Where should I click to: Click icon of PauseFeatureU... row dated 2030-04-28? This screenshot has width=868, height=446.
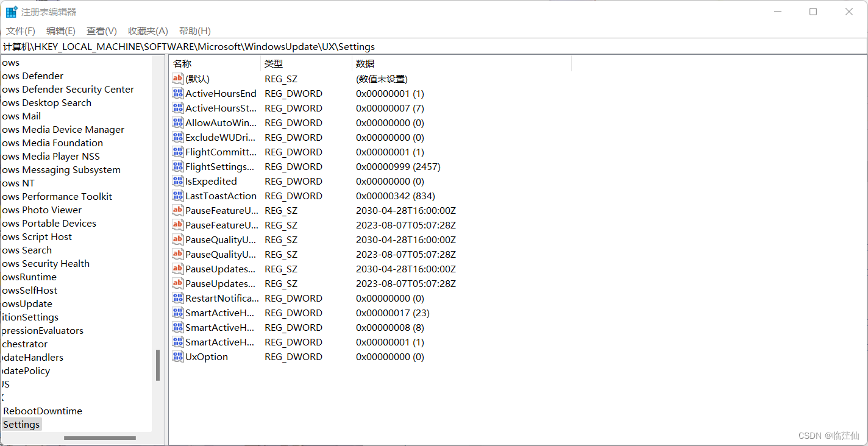click(x=178, y=210)
